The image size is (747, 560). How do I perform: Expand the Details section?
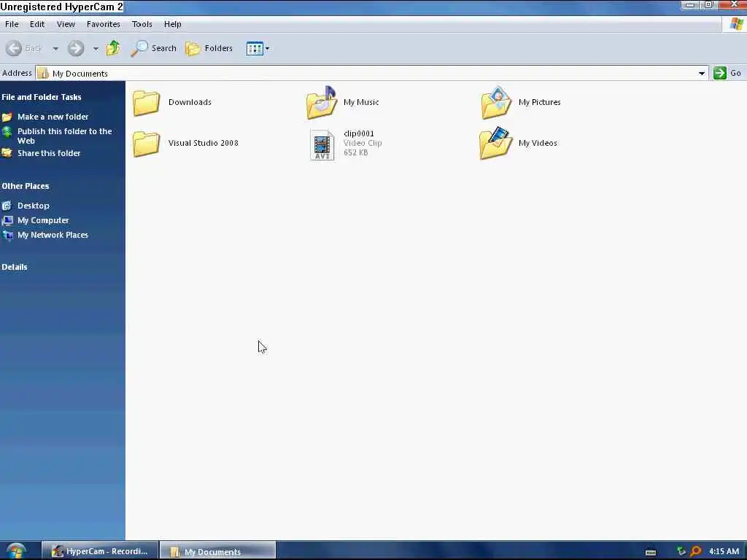coord(15,267)
